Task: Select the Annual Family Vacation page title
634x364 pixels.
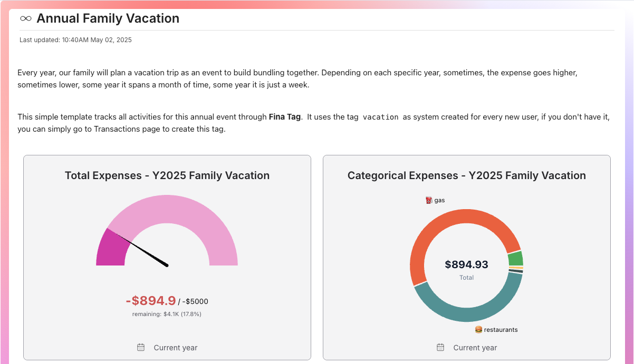Action: (107, 18)
